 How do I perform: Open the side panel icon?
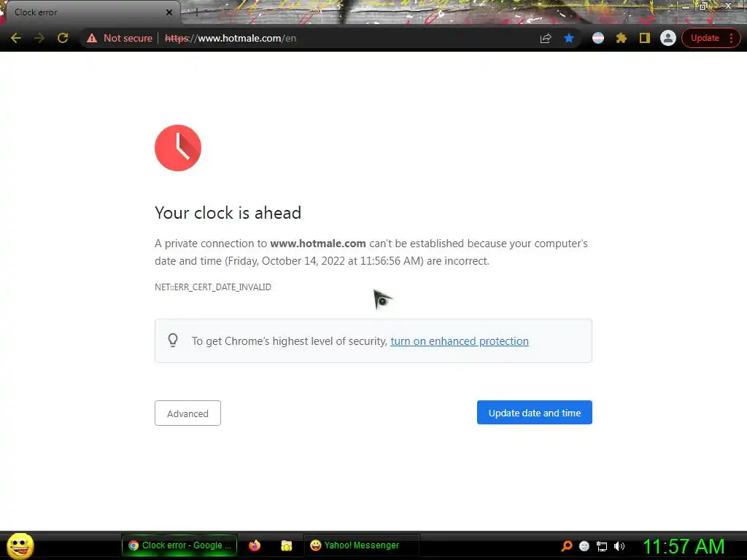[645, 38]
